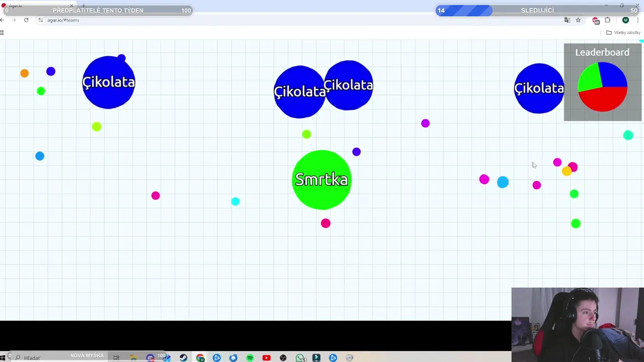Reload the agar.io page

[x=26, y=20]
